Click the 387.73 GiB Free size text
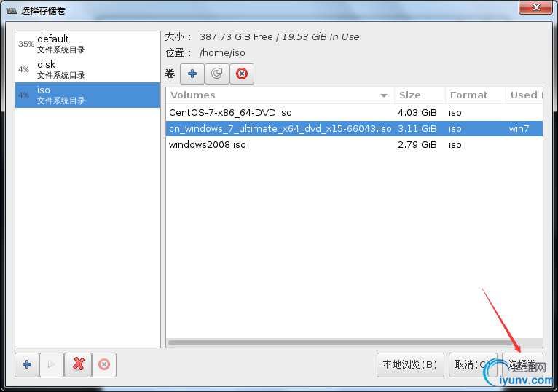 (x=236, y=37)
